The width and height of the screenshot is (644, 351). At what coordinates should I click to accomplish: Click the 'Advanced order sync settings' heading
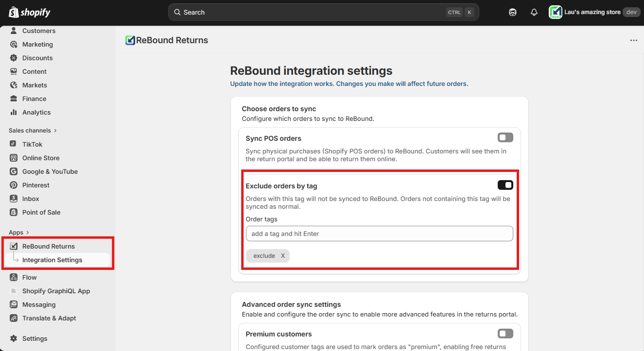coord(292,304)
